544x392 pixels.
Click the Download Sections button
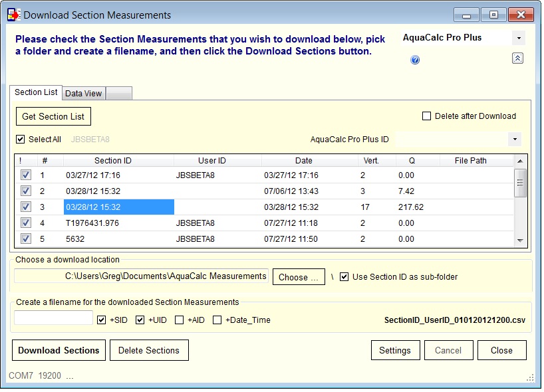59,350
